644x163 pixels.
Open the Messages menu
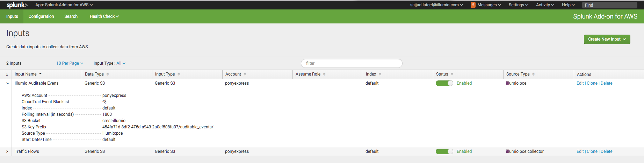(x=489, y=5)
